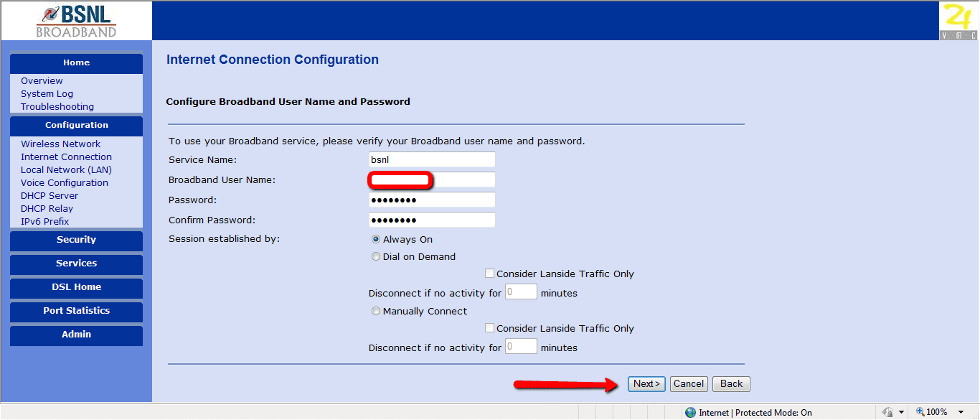This screenshot has width=980, height=420.
Task: Click the privacy shield status icon
Action: pos(887,412)
